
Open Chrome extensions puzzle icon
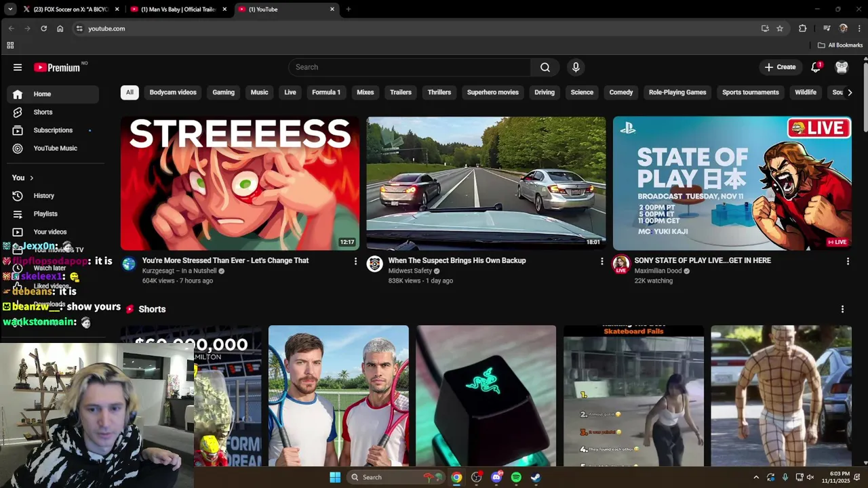pyautogui.click(x=803, y=28)
